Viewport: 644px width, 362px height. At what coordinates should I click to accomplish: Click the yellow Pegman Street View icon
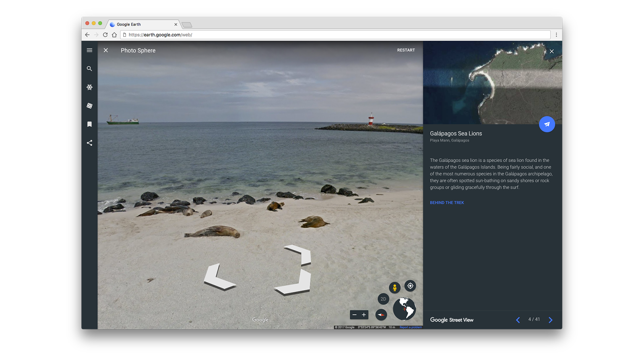(394, 288)
